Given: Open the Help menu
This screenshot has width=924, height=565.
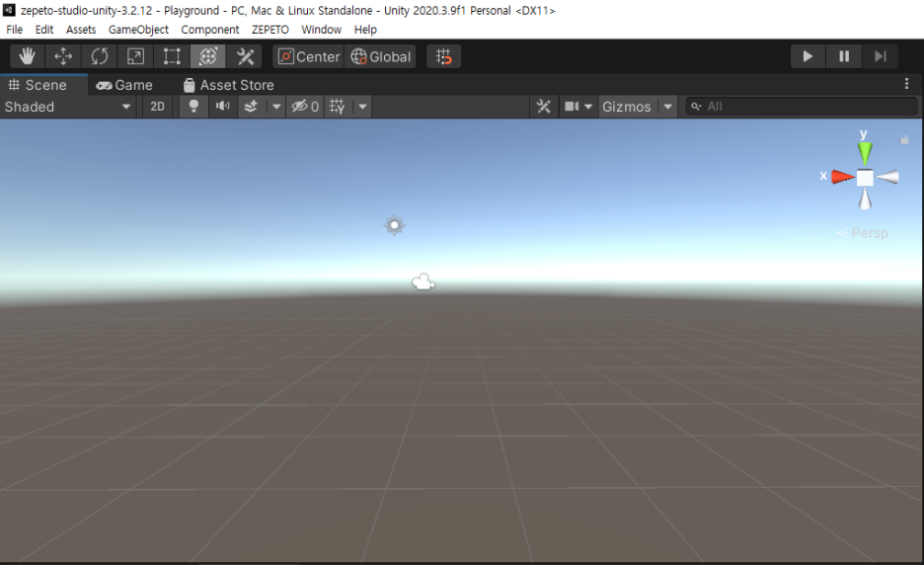Looking at the screenshot, I should click(x=365, y=30).
